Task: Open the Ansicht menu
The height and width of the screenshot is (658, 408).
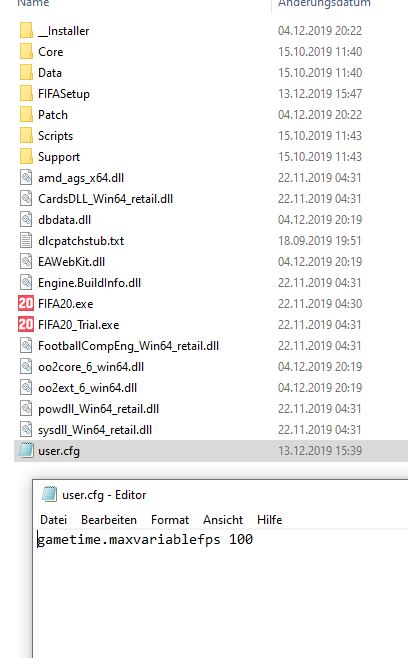Action: (223, 520)
